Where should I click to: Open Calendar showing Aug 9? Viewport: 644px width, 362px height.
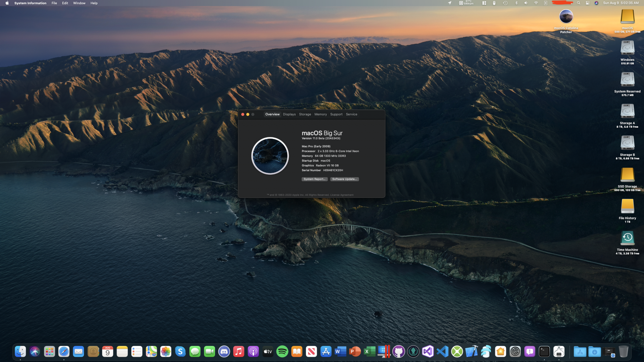108,351
